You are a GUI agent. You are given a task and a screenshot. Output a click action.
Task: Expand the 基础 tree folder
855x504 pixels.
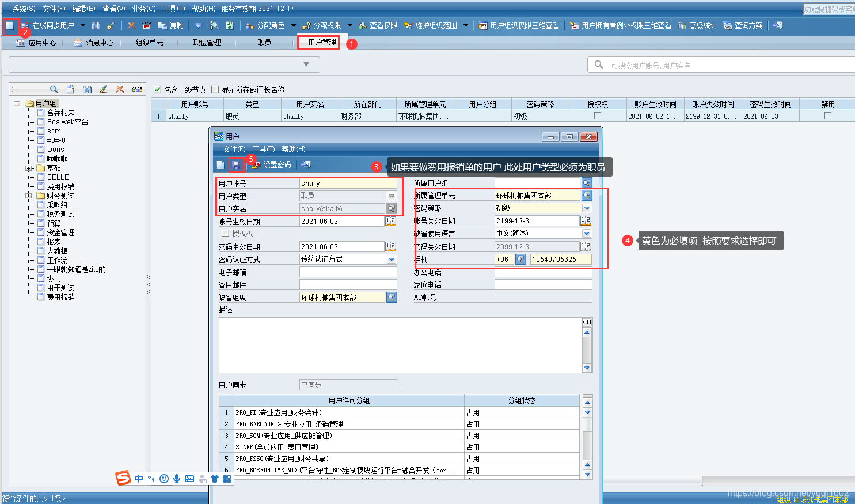(x=29, y=168)
